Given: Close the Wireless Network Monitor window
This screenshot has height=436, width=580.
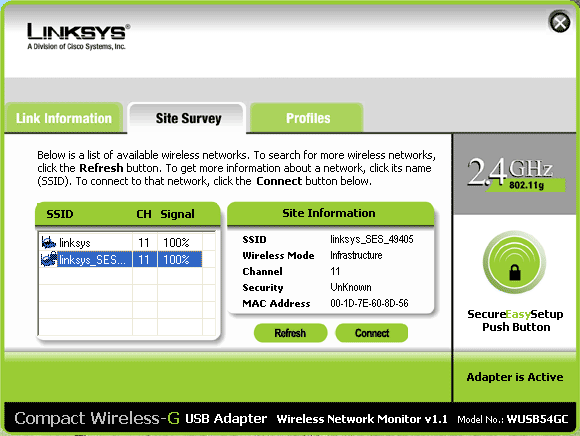Looking at the screenshot, I should click(x=559, y=22).
